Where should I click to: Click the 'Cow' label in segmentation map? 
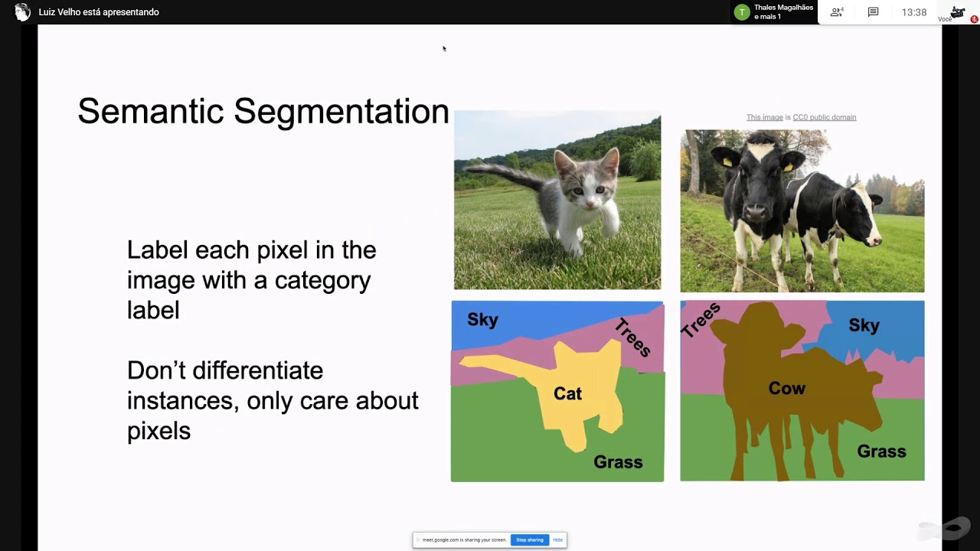pos(786,388)
